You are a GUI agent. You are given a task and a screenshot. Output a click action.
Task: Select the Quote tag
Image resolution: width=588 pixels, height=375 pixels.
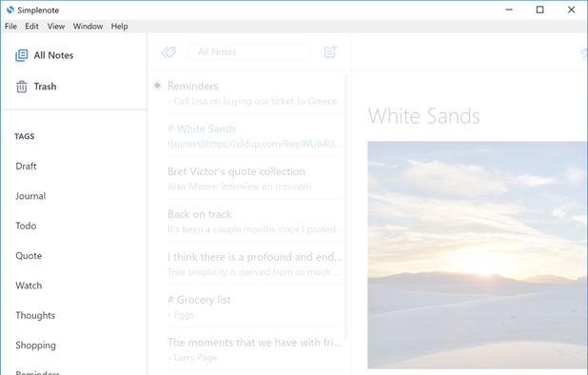29,256
